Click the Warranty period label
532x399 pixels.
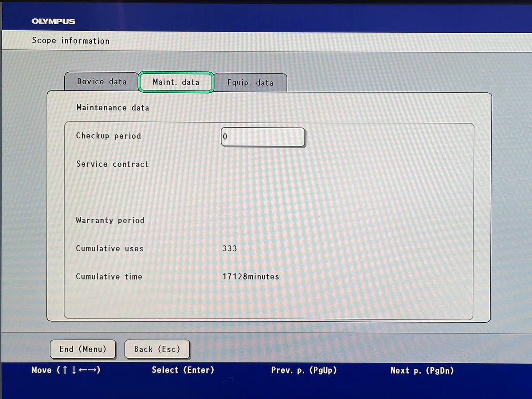click(x=110, y=220)
